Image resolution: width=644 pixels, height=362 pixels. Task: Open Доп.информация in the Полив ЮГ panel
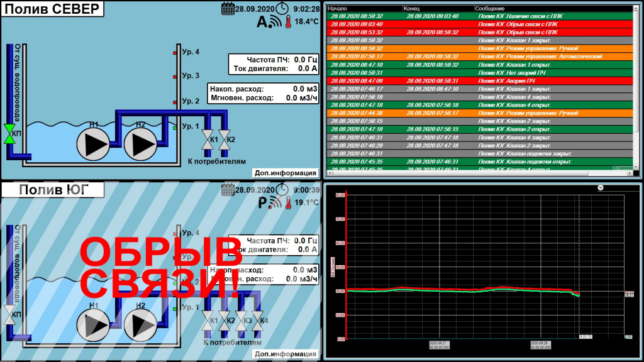286,354
